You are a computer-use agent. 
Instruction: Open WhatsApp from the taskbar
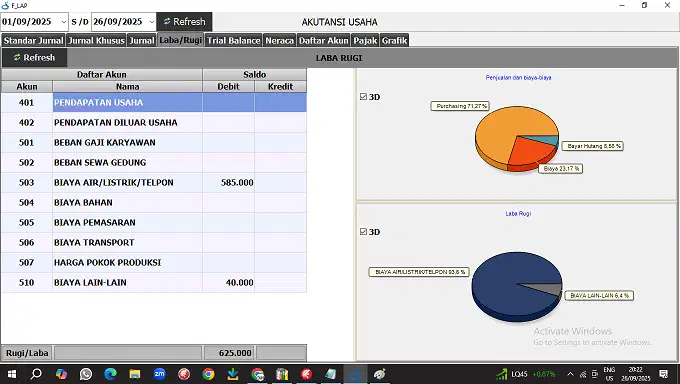tap(86, 374)
